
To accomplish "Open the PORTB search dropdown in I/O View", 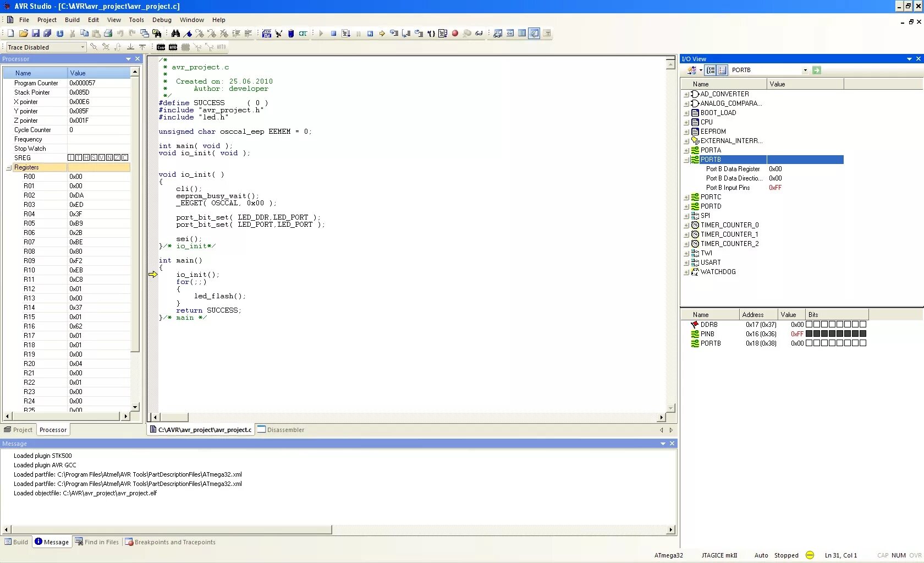I will pyautogui.click(x=805, y=70).
